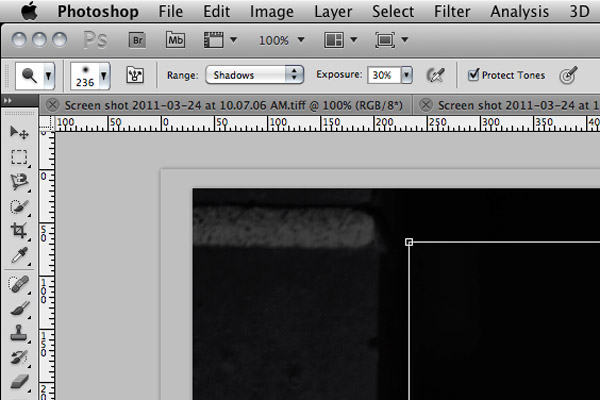The height and width of the screenshot is (400, 600).
Task: Launch Adobe Bridge with Br icon
Action: tap(137, 40)
